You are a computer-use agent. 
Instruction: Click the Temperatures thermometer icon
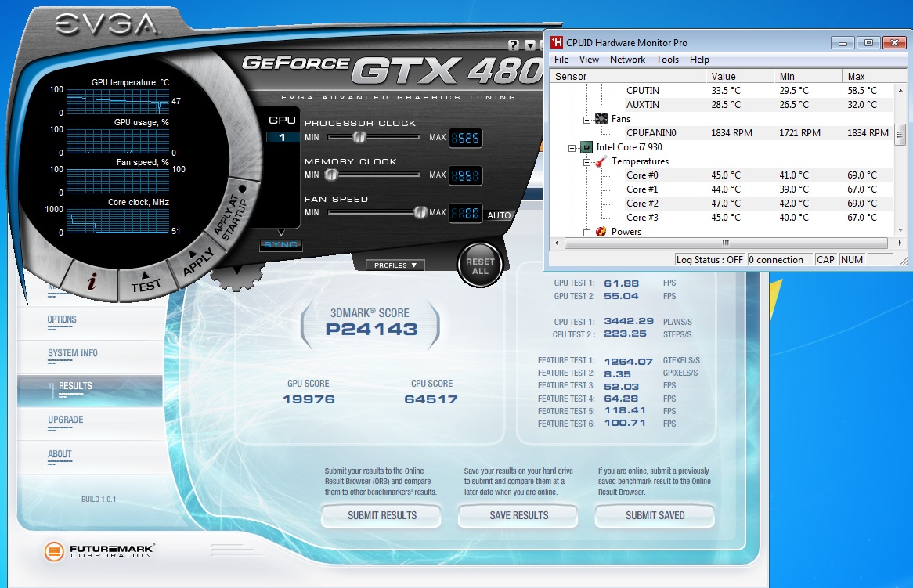(601, 162)
